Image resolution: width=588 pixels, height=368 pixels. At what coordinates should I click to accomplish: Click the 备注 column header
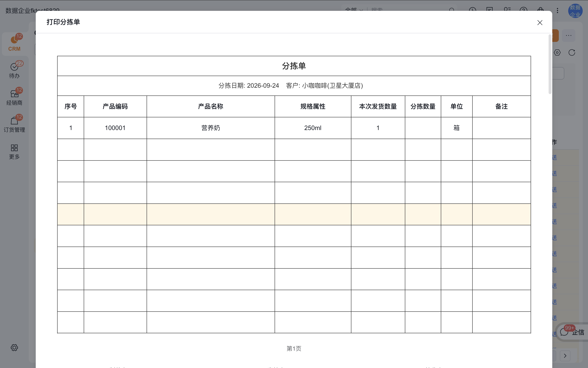pos(501,106)
